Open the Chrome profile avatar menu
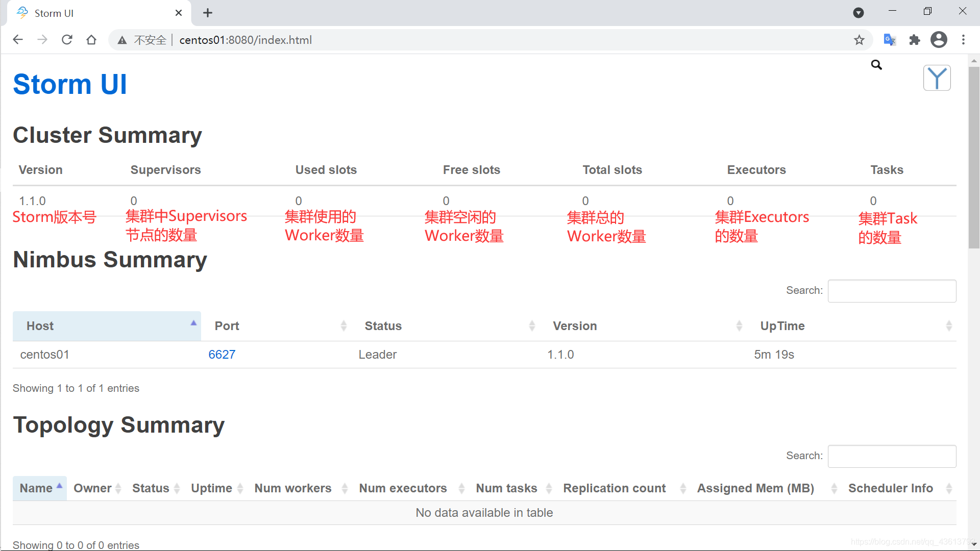980x551 pixels. [939, 40]
